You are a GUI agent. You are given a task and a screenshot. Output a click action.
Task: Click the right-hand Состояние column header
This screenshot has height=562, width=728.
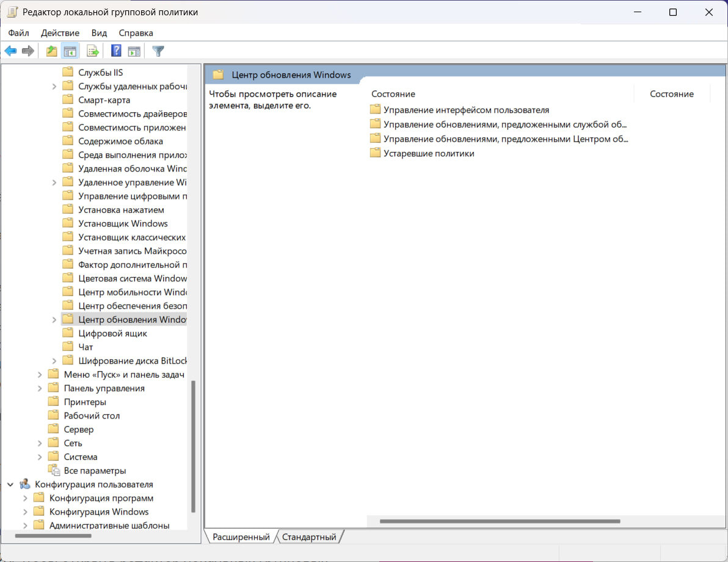671,94
